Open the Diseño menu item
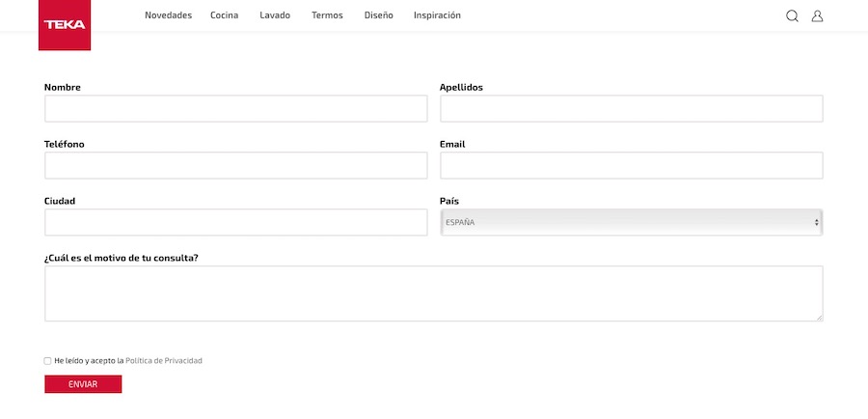Image resolution: width=868 pixels, height=419 pixels. click(x=378, y=15)
